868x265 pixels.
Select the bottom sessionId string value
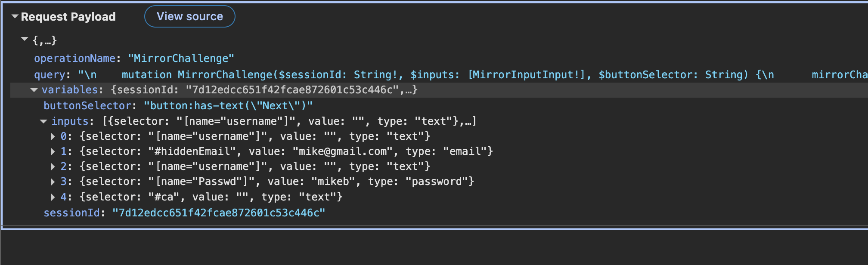pos(219,213)
